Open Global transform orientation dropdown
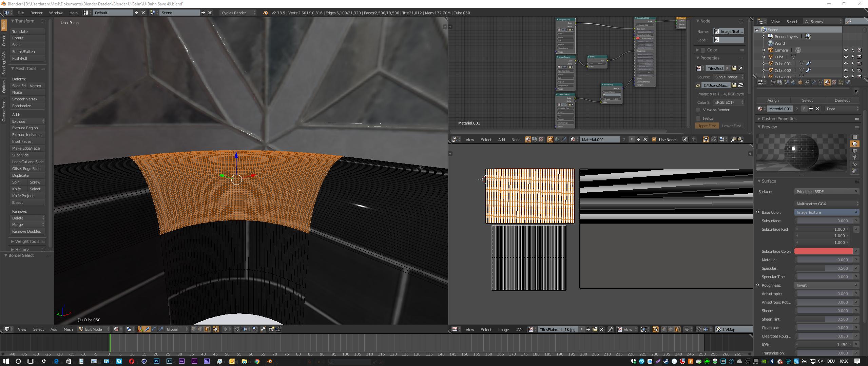 [177, 329]
